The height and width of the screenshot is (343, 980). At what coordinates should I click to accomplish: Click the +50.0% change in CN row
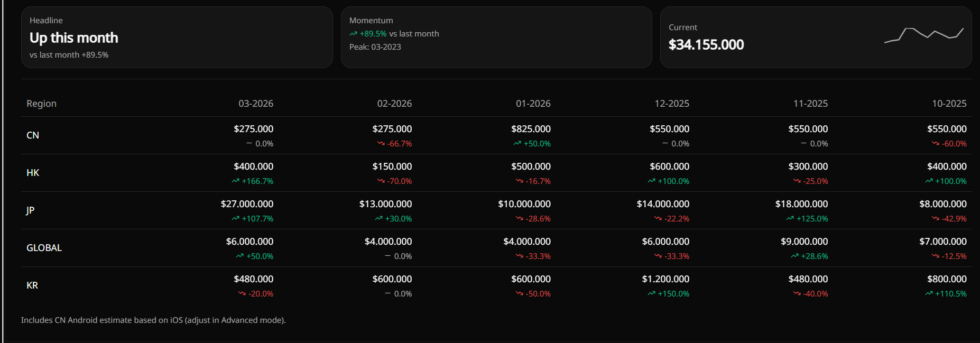point(537,144)
